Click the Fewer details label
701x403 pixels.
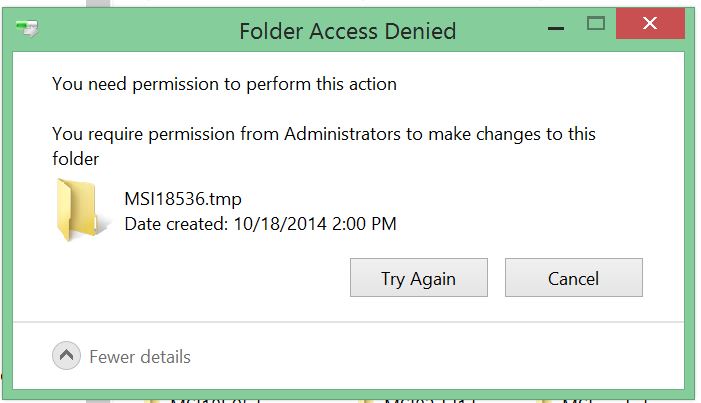pyautogui.click(x=140, y=357)
